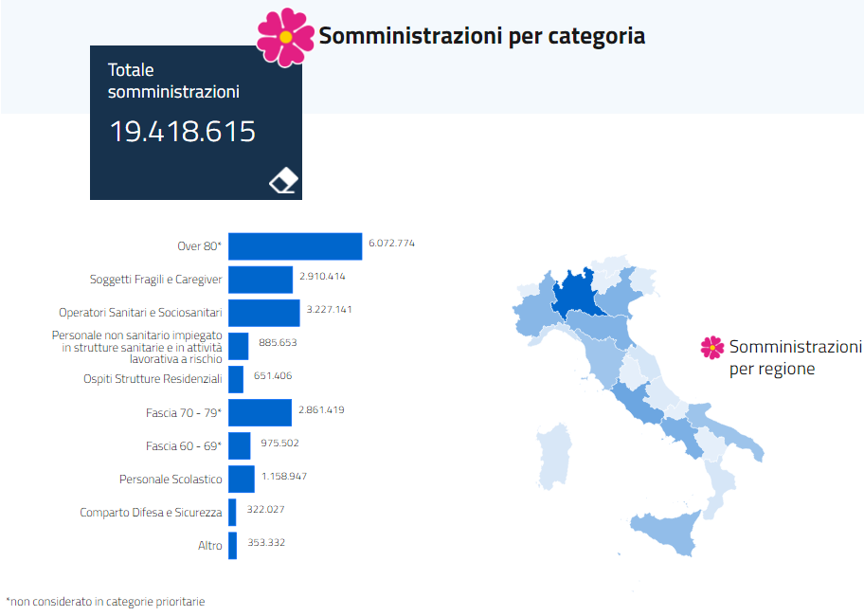Select the Altro category bar
864x616 pixels.
(x=232, y=545)
